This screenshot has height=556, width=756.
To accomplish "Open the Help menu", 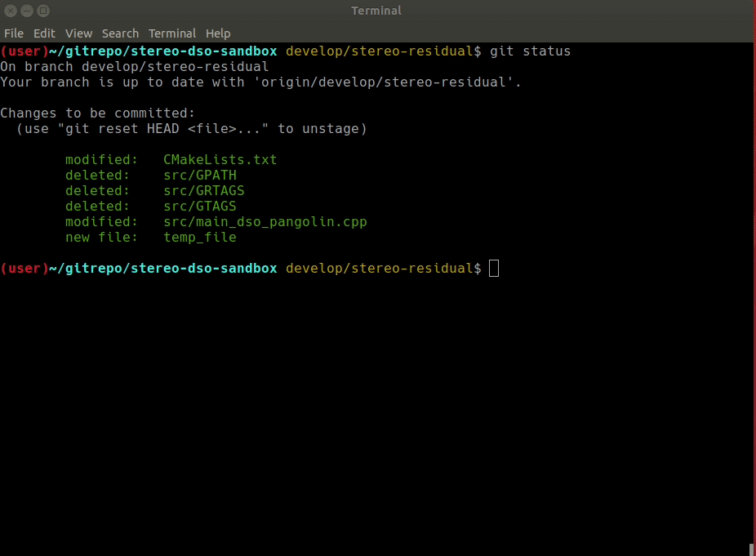I will coord(218,33).
